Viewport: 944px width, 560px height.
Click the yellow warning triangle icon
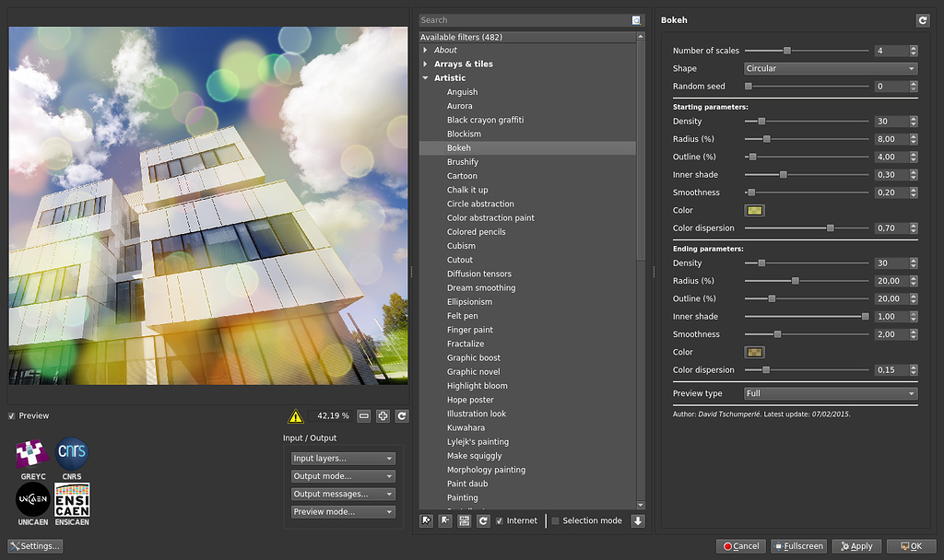296,415
